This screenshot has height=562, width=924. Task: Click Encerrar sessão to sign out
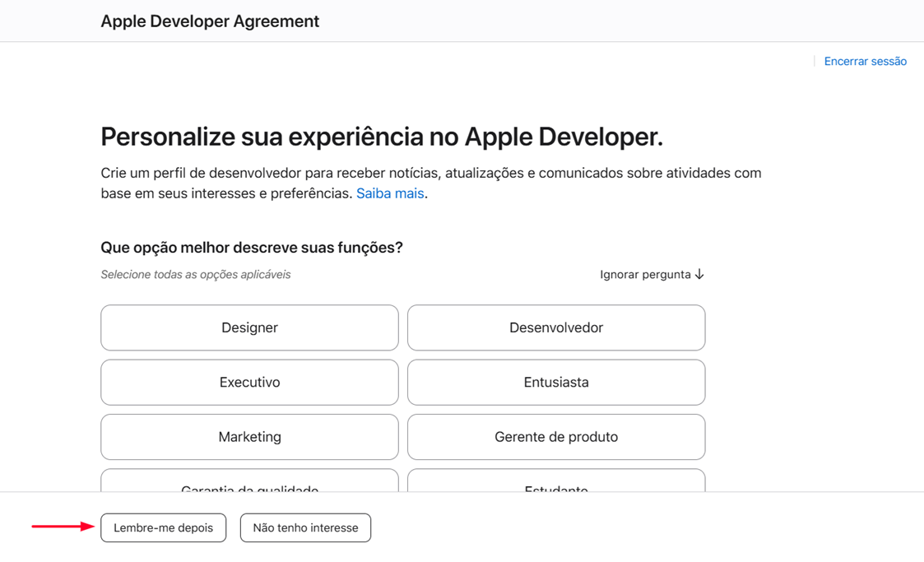[x=865, y=62]
